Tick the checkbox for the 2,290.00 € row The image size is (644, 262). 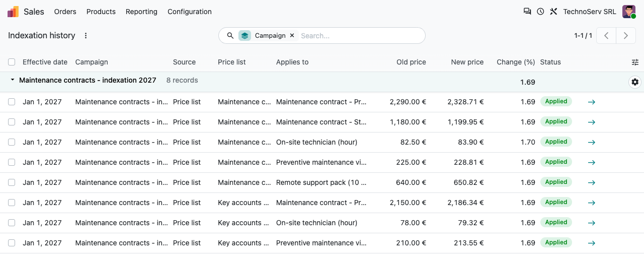click(x=12, y=102)
